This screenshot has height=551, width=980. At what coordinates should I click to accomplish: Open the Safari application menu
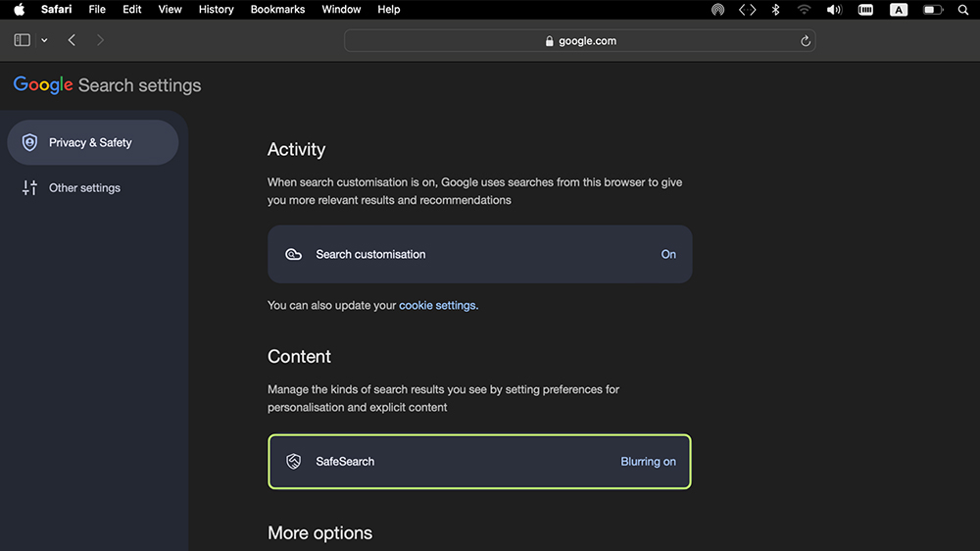pyautogui.click(x=56, y=10)
